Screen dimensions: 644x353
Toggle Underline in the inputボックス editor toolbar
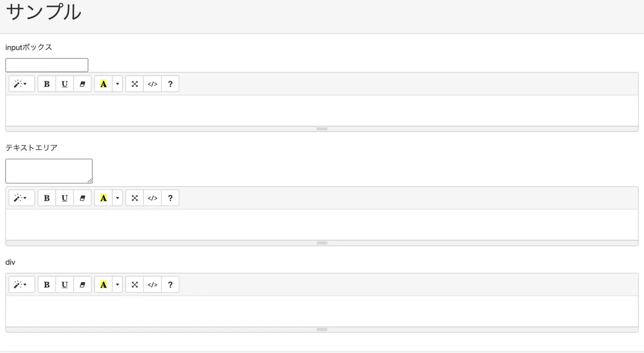click(x=64, y=84)
